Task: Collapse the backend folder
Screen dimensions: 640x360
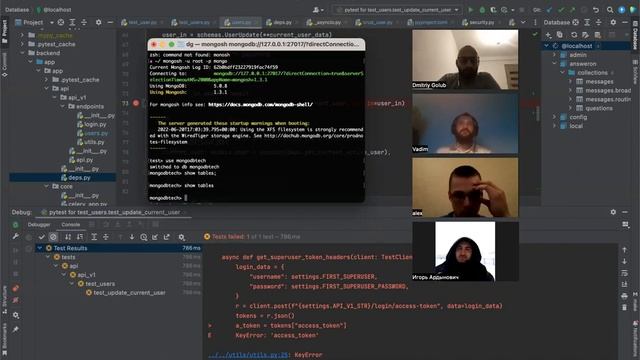Action: (x=23, y=53)
